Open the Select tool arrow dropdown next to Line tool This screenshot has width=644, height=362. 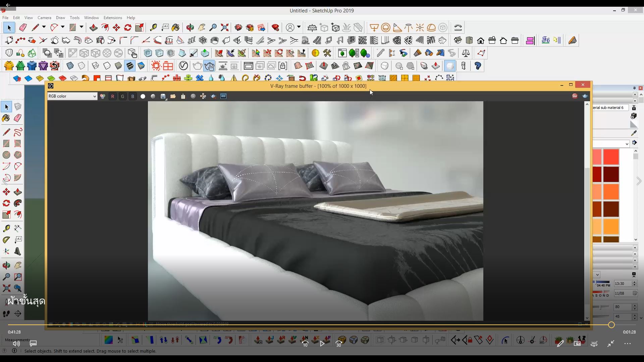click(44, 27)
